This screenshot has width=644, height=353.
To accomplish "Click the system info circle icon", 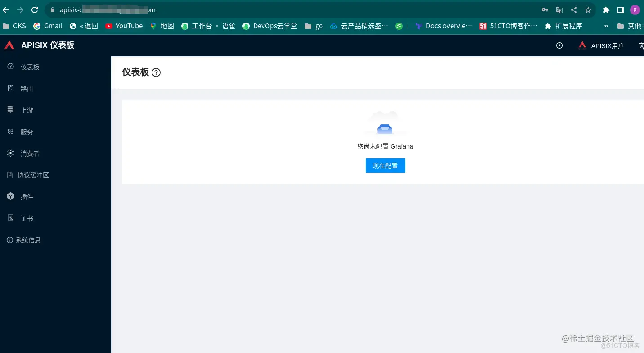I will point(10,240).
